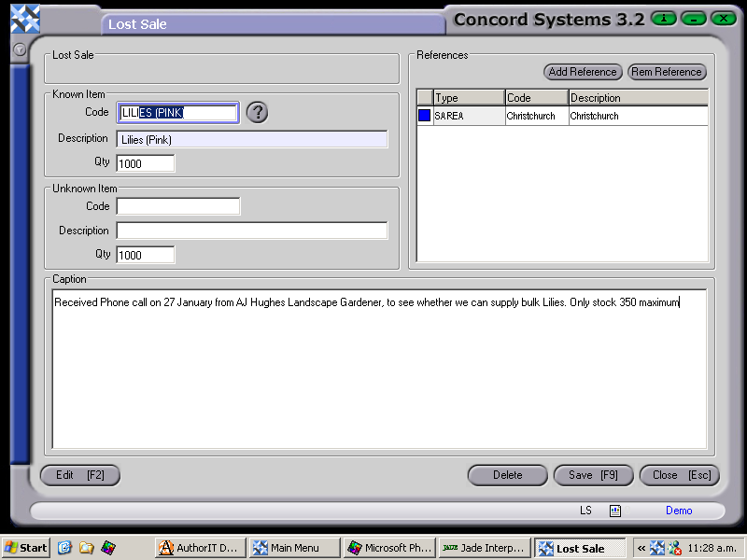Click the colorful pinwheel icon in quick launch
Screen dimensions: 747x560
(106, 548)
